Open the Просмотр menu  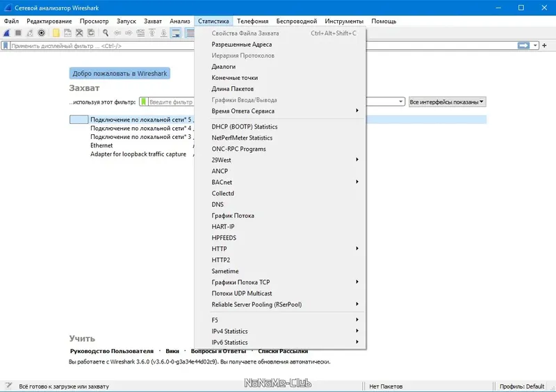coord(94,22)
